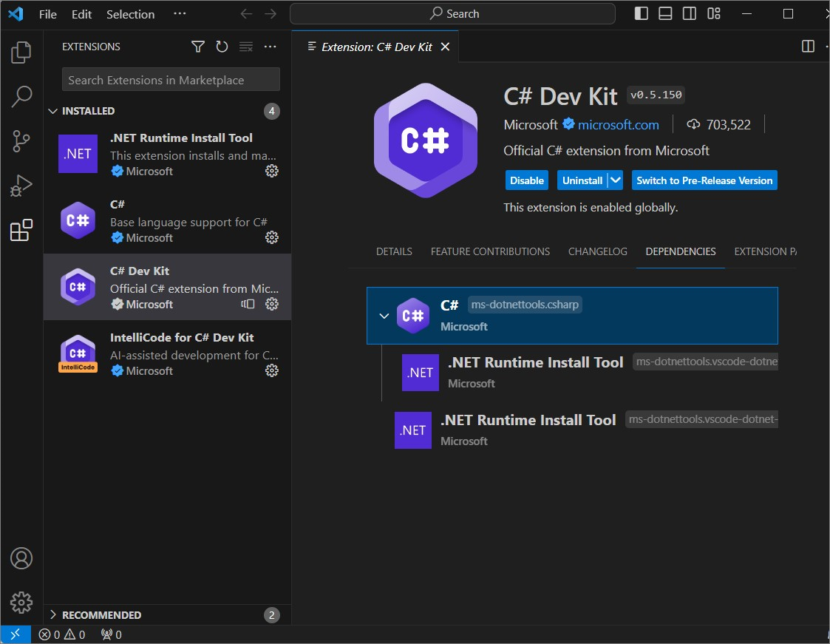This screenshot has height=644, width=830.
Task: Open the Manage gear in activity bar
Action: click(21, 603)
